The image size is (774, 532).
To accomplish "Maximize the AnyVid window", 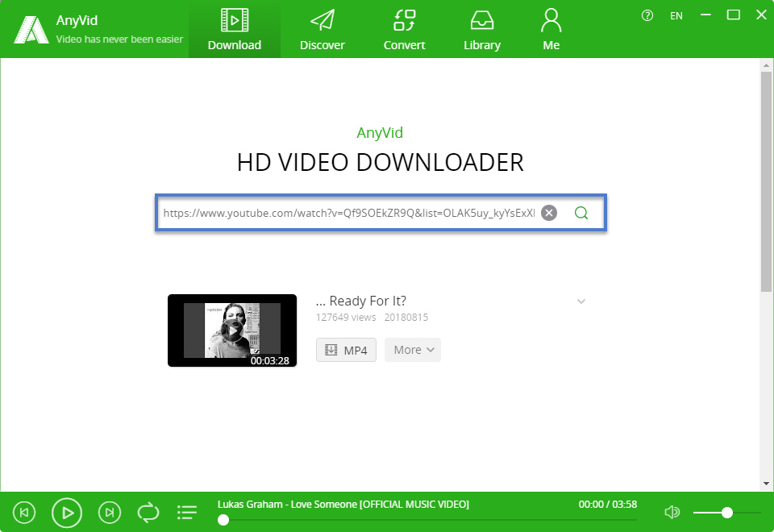I will pyautogui.click(x=734, y=15).
